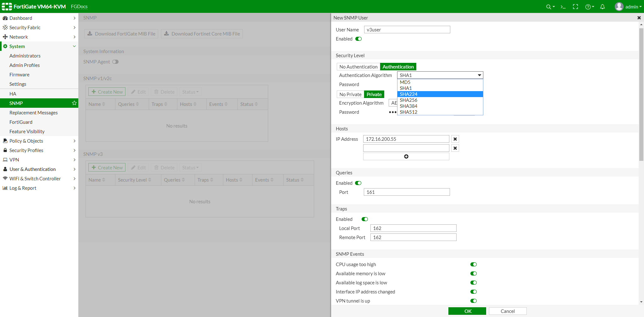Select SHA512 from the algorithm list
This screenshot has height=317, width=644.
(440, 112)
